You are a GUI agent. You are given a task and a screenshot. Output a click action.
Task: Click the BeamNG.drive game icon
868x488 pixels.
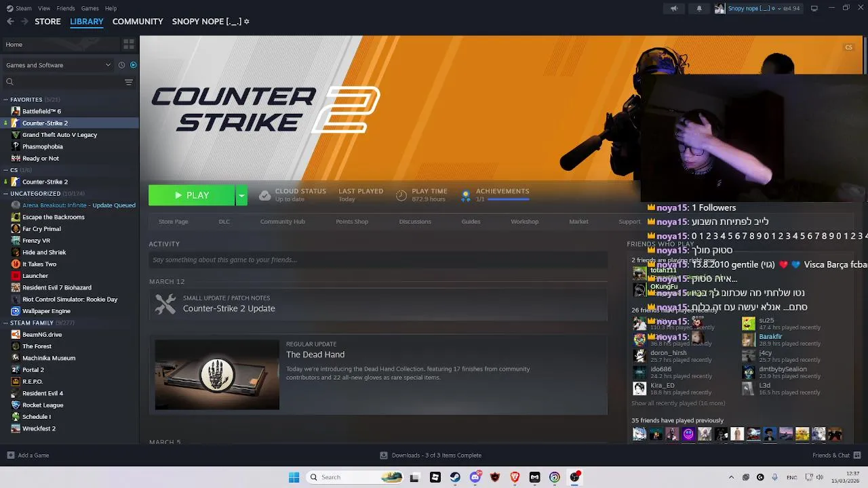16,335
